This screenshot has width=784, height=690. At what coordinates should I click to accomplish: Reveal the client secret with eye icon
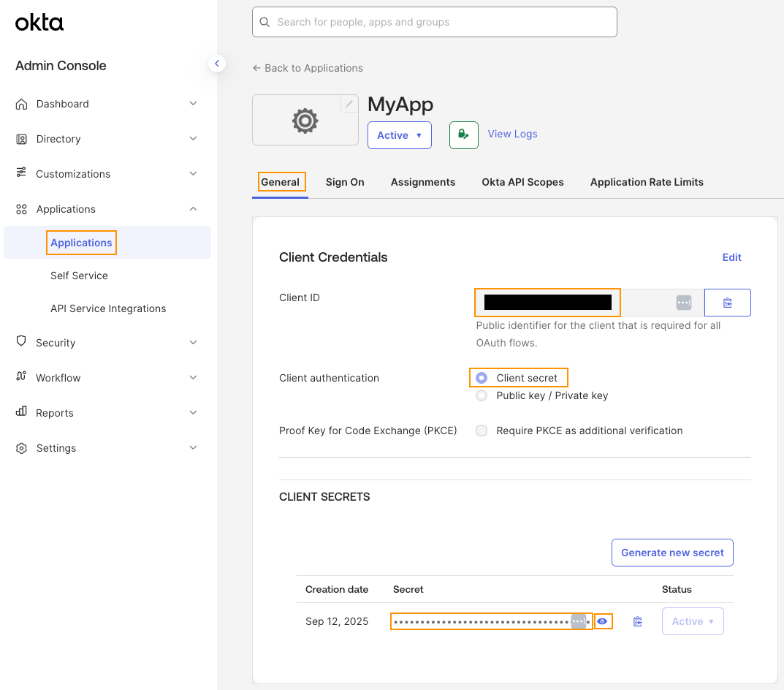click(x=603, y=621)
